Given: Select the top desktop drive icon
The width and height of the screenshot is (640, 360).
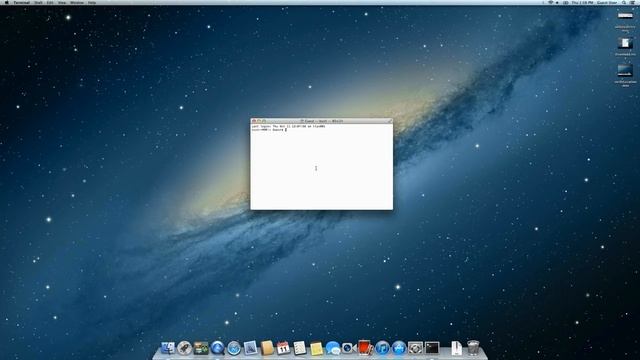Looking at the screenshot, I should click(625, 16).
